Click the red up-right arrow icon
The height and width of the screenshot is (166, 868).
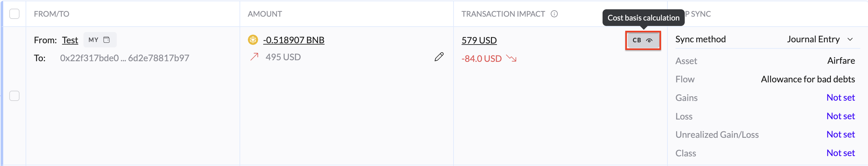(x=254, y=57)
